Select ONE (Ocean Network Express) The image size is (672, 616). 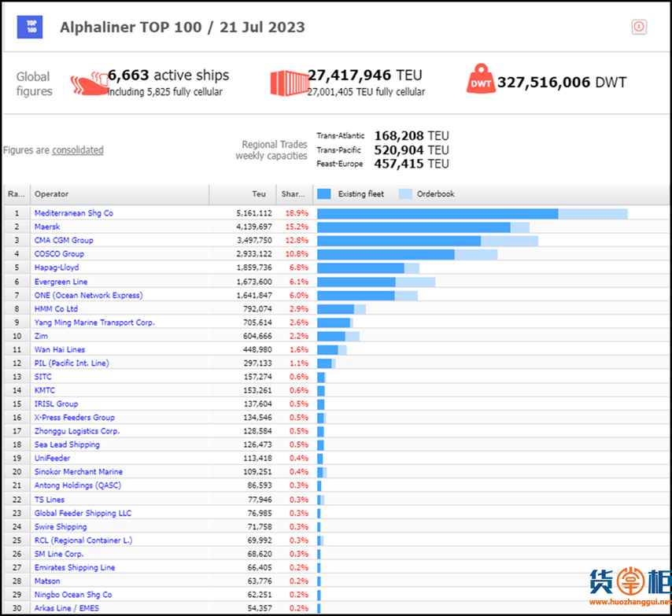pyautogui.click(x=89, y=295)
